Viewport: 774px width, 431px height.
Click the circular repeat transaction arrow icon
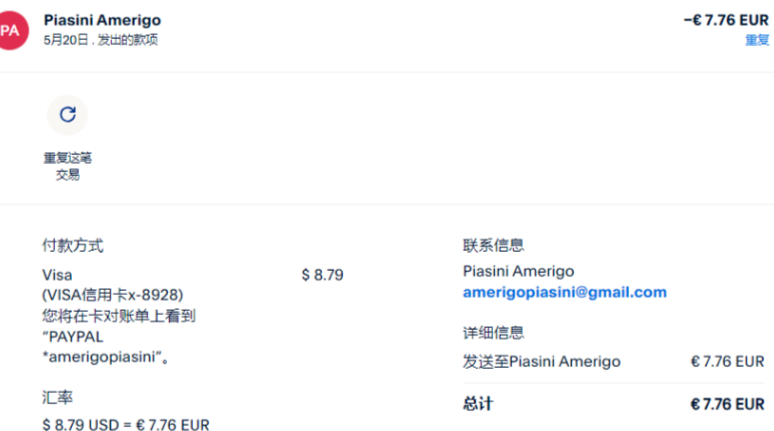(x=67, y=114)
